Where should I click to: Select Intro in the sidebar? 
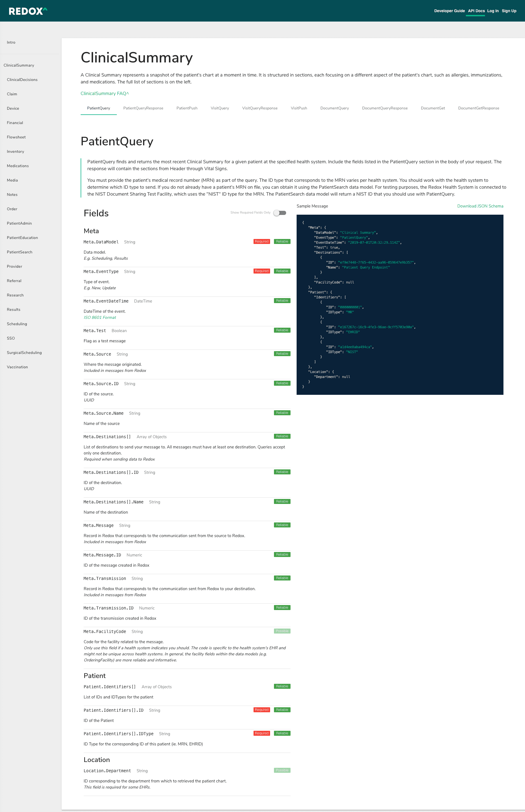11,42
